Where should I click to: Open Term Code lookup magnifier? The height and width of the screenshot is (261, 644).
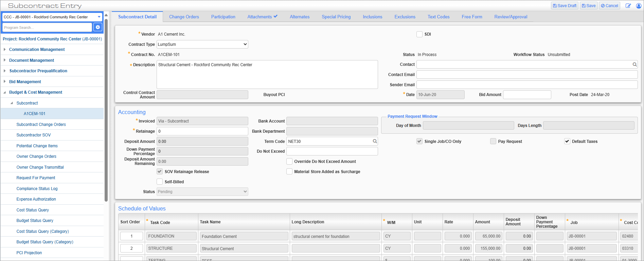click(375, 141)
